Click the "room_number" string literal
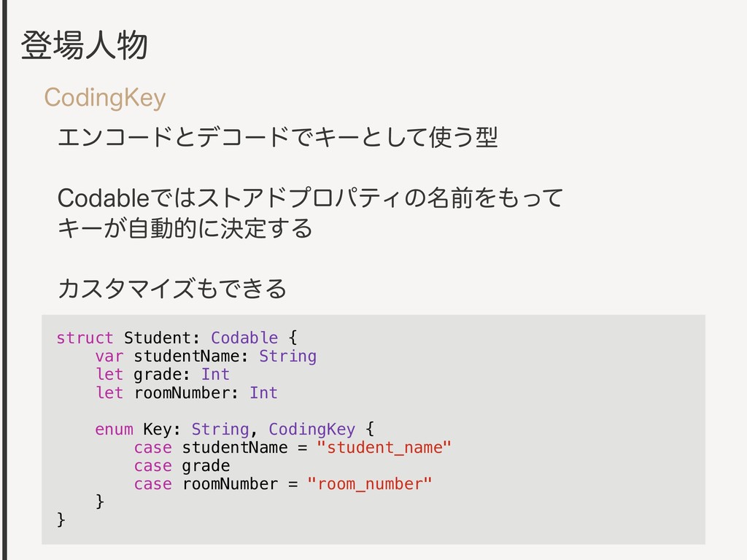Image resolution: width=747 pixels, height=560 pixels. [x=370, y=484]
